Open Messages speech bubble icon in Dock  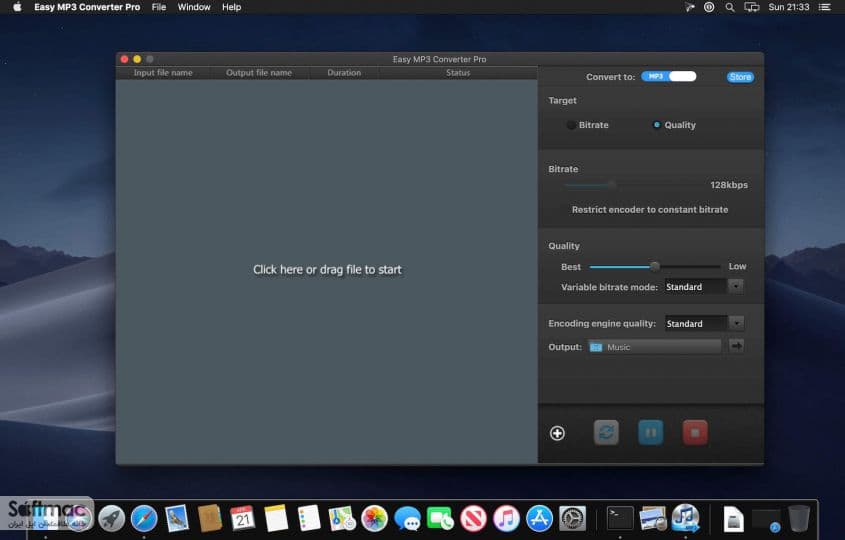[x=407, y=519]
